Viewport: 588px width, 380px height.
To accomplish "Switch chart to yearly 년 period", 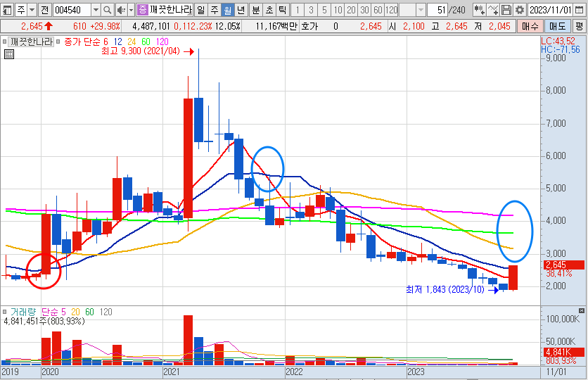I will [241, 10].
